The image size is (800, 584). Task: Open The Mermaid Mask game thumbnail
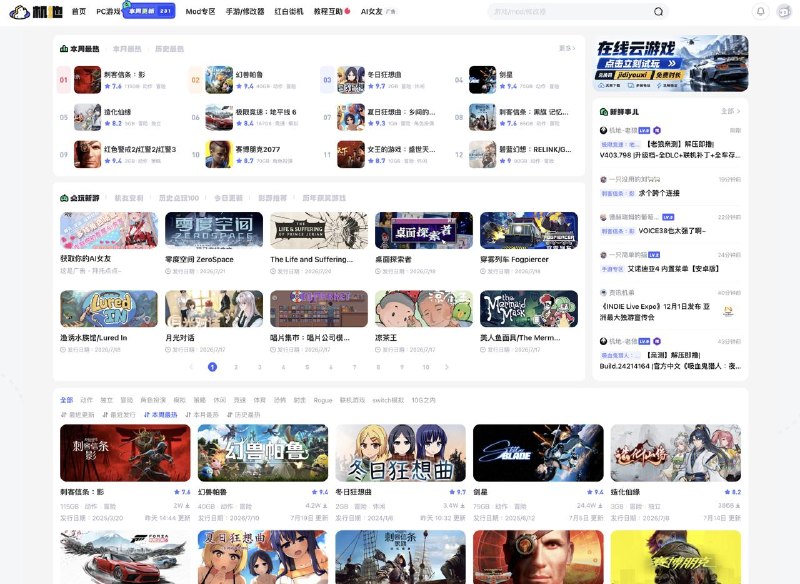tap(529, 309)
